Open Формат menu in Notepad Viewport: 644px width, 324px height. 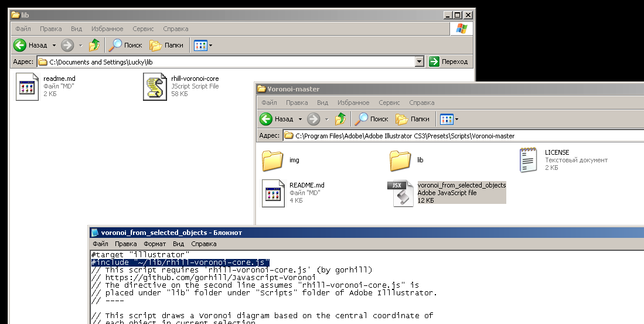point(155,244)
